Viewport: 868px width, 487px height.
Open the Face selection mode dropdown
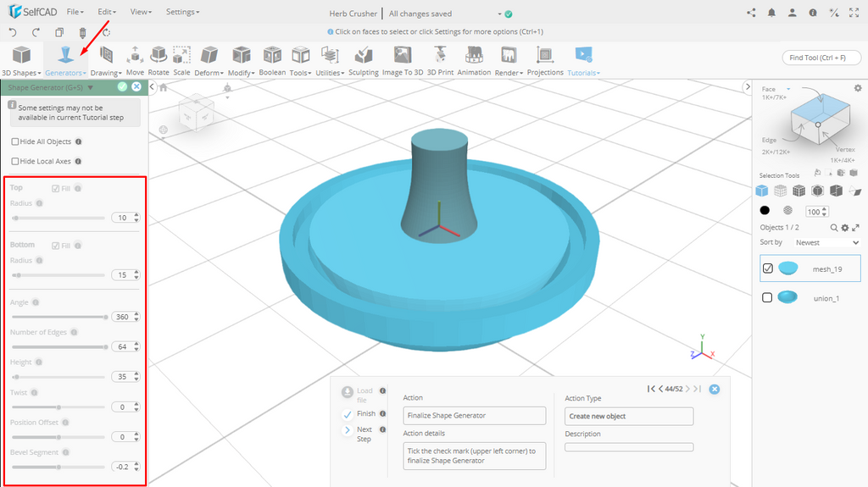788,89
